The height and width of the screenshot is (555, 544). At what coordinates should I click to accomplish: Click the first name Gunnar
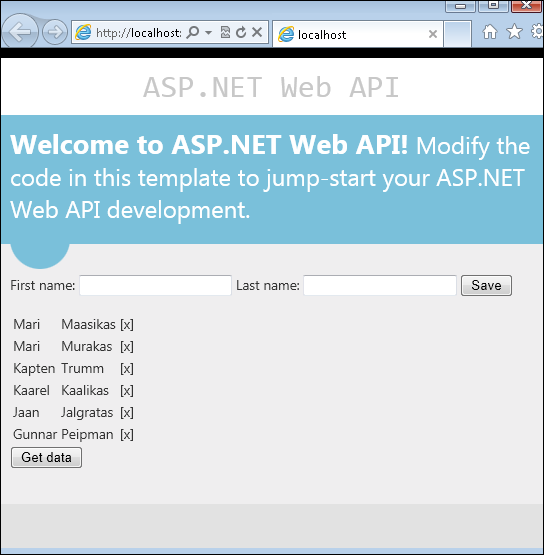click(35, 435)
